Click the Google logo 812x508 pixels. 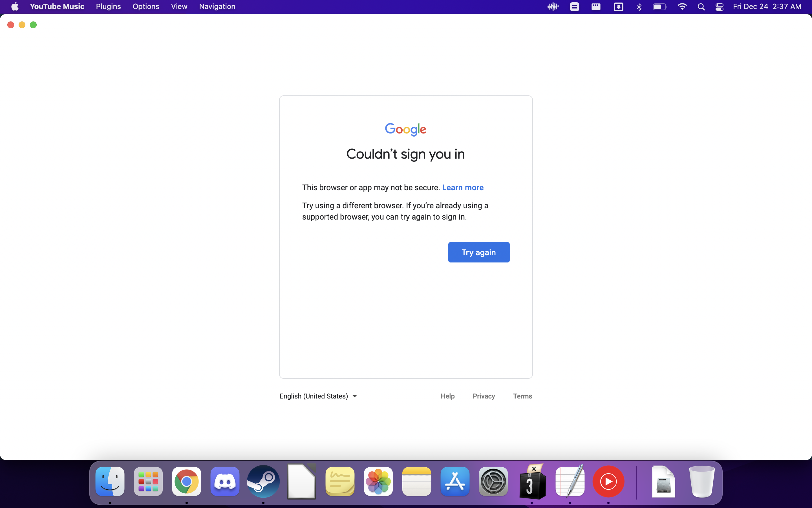[406, 129]
